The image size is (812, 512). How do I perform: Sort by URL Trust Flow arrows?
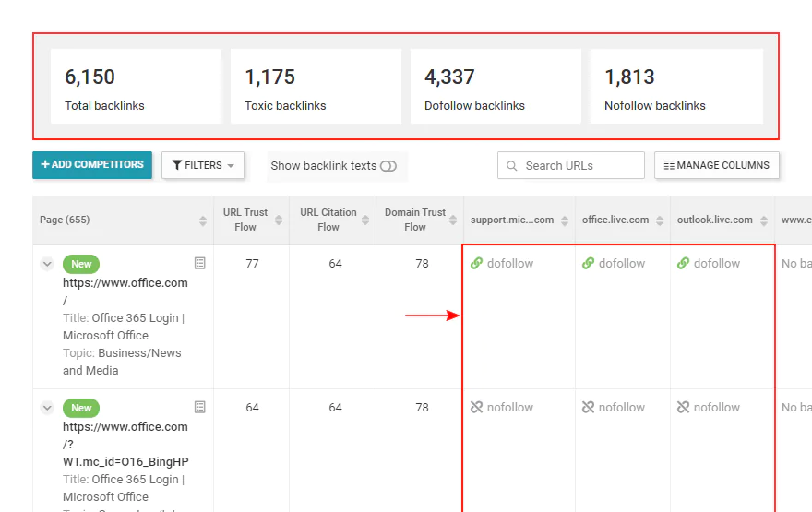tap(279, 220)
